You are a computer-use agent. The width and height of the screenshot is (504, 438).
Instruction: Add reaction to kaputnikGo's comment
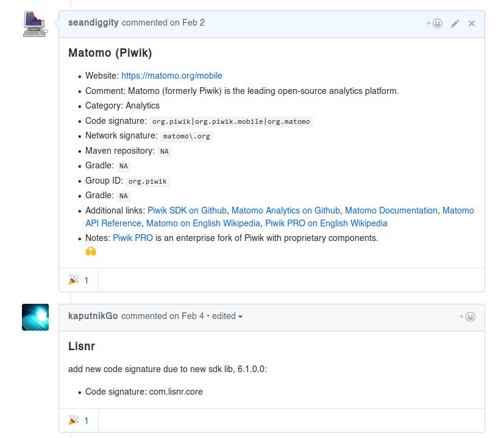(x=467, y=317)
